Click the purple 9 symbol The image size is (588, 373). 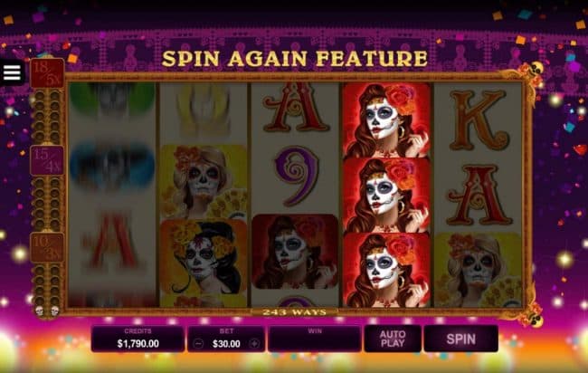[x=296, y=177]
